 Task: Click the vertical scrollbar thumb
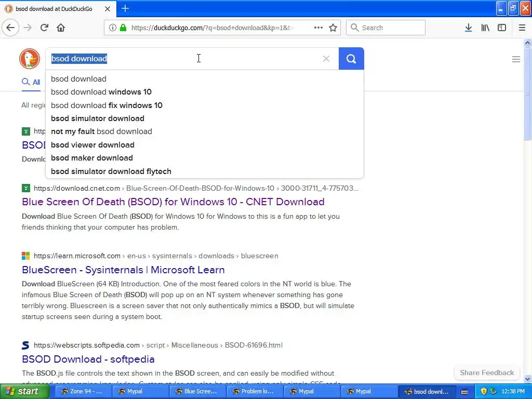[527, 94]
